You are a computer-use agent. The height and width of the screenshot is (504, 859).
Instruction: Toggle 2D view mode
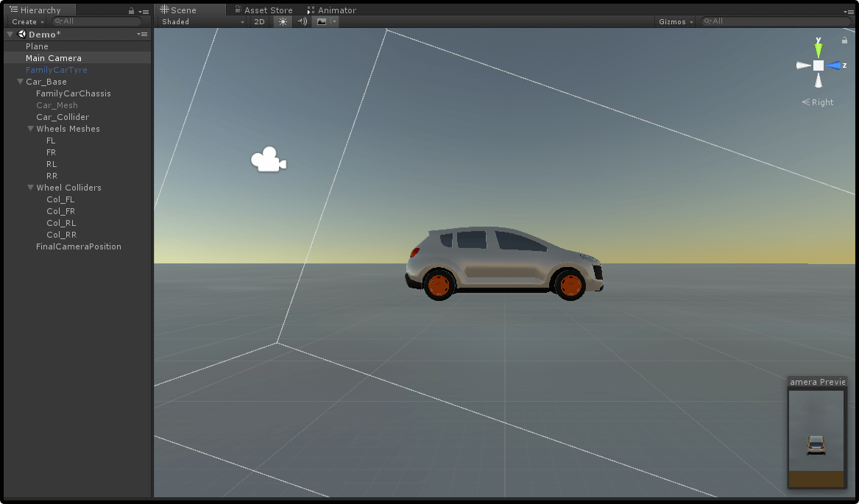click(x=259, y=22)
